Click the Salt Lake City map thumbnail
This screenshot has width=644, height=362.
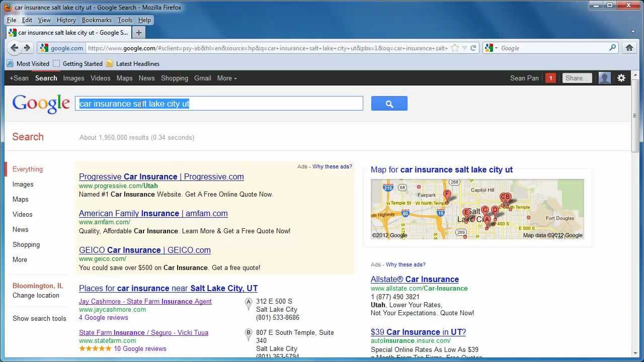point(477,209)
